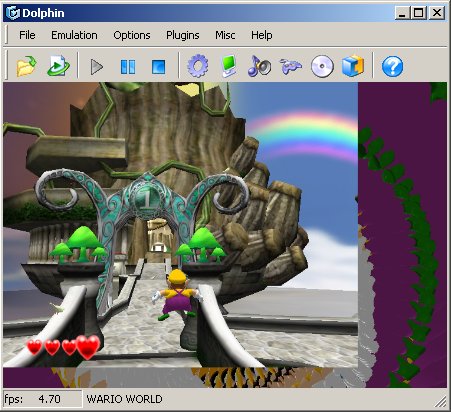Open graphics plugin settings monitor icon
The height and width of the screenshot is (412, 451).
[x=229, y=66]
